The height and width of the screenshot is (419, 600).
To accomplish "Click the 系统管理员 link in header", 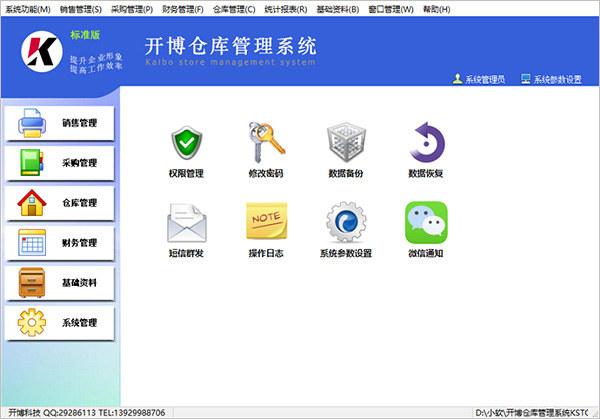I will pos(485,79).
